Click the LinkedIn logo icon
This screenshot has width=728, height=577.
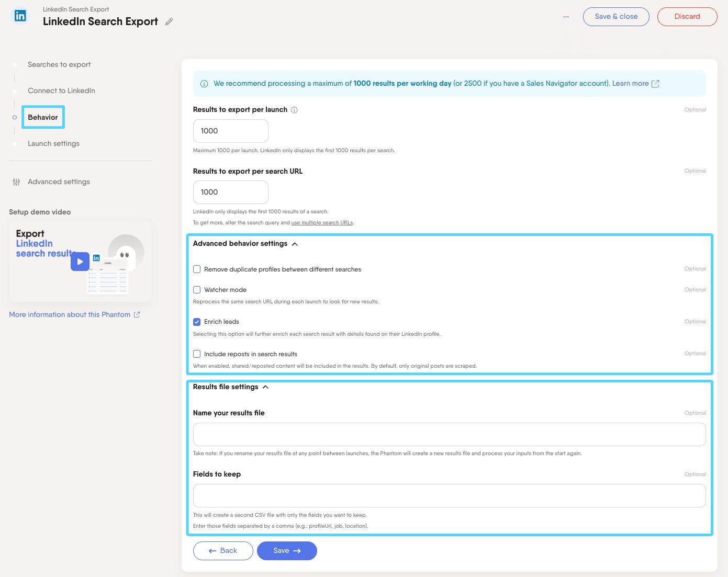coord(20,16)
